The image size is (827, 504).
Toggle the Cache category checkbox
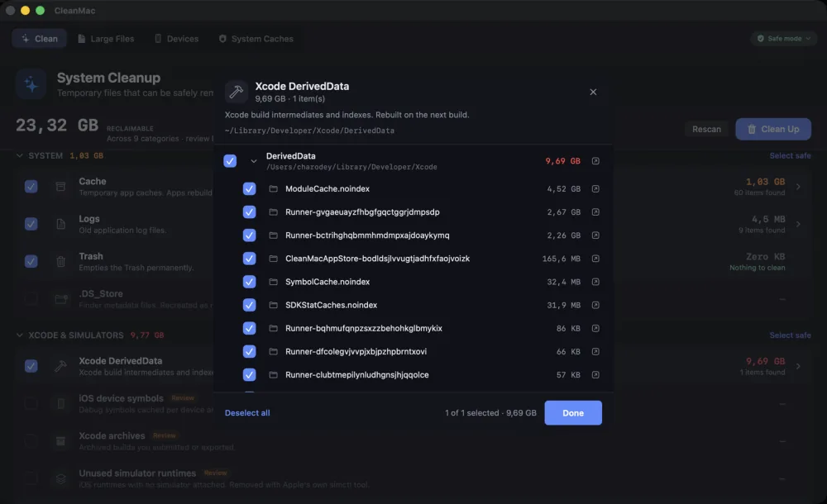point(31,187)
